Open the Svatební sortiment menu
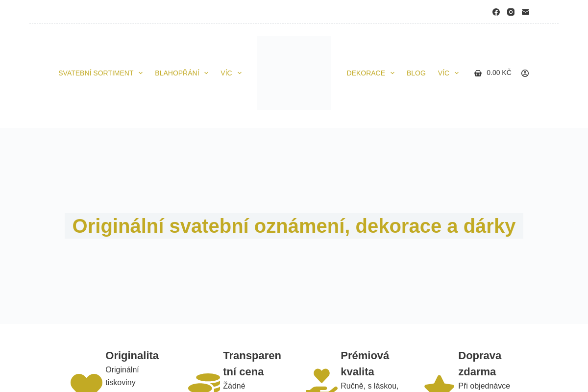588x392 pixels. pyautogui.click(x=96, y=73)
